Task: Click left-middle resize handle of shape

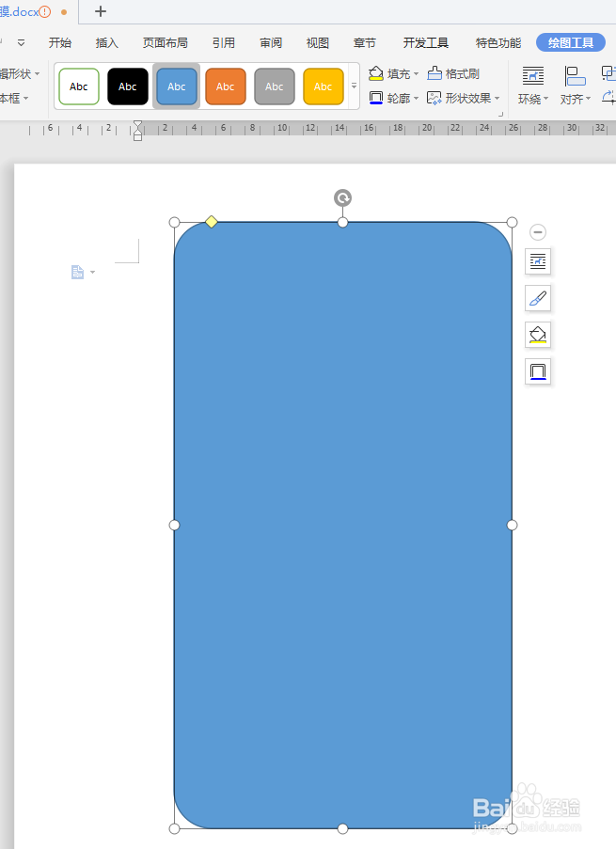Action: click(x=174, y=525)
